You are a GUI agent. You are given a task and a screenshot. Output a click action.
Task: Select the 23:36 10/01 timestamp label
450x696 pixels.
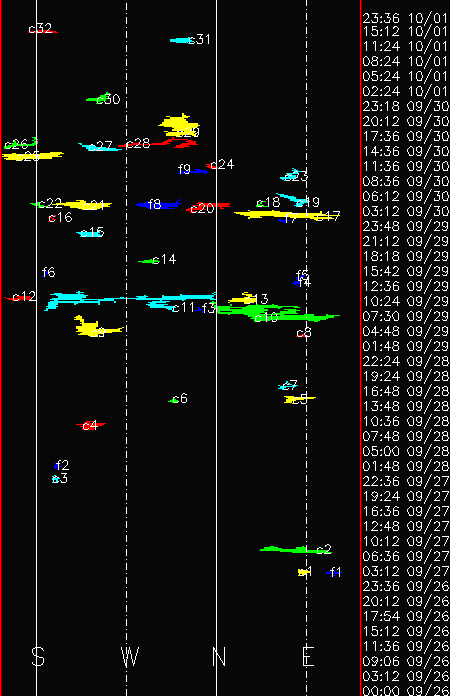coord(405,18)
